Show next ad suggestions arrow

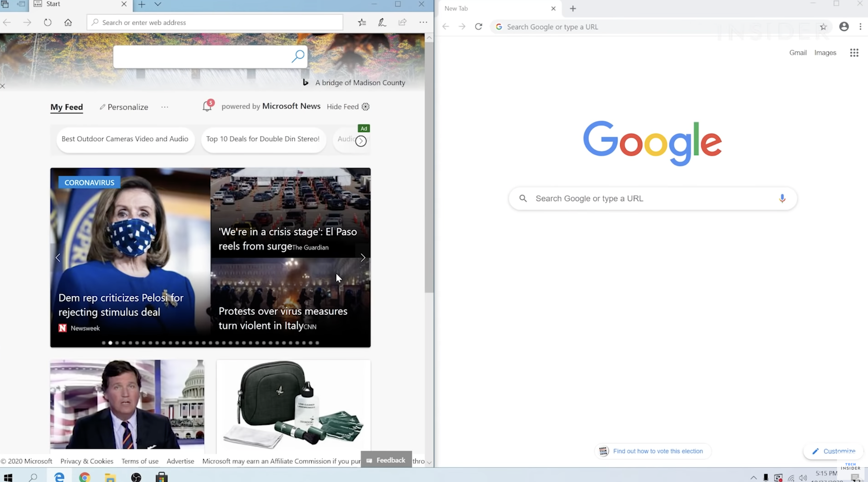click(x=361, y=141)
